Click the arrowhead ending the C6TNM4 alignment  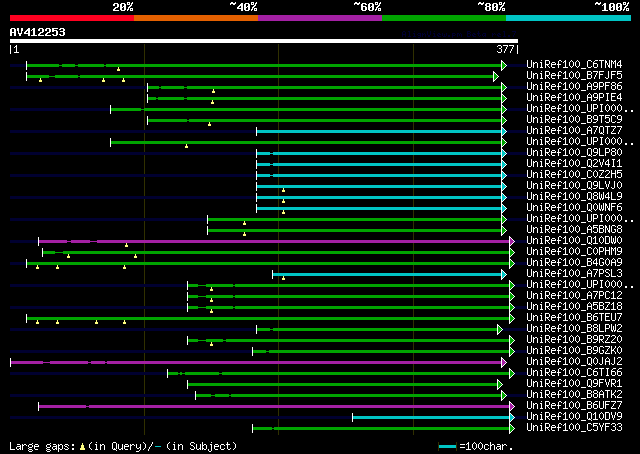pyautogui.click(x=504, y=65)
